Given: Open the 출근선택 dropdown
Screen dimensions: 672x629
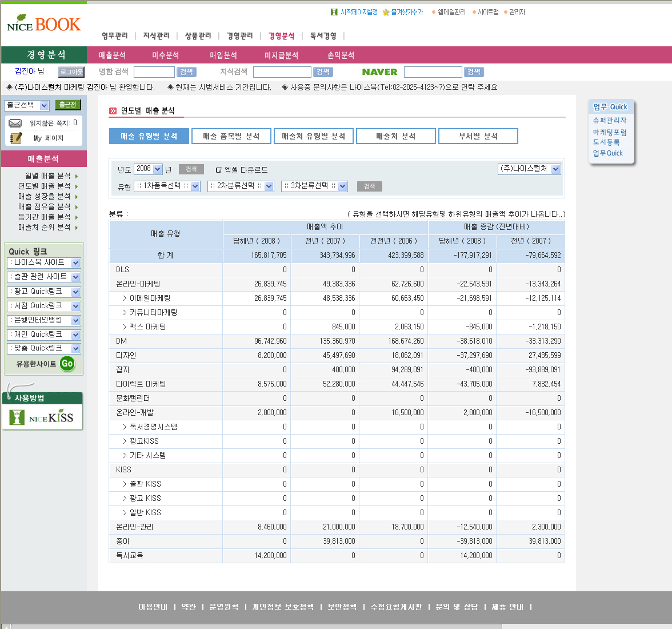Looking at the screenshot, I should (x=27, y=105).
